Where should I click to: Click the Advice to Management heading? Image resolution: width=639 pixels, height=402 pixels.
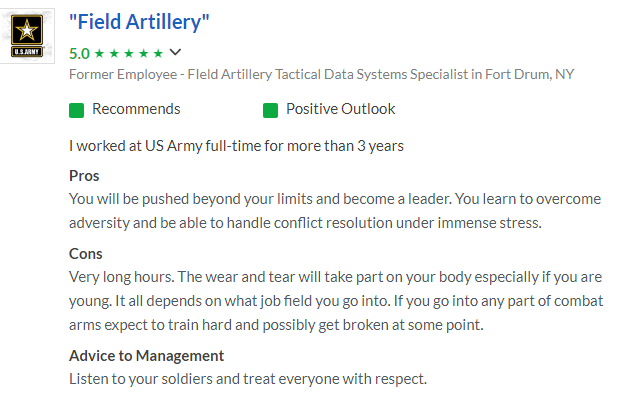coord(146,356)
